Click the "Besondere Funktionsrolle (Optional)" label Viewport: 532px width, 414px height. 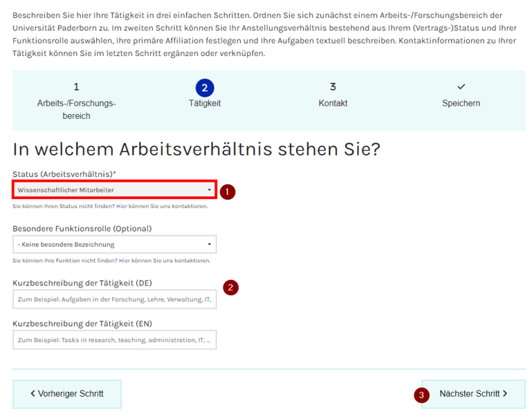pyautogui.click(x=82, y=228)
